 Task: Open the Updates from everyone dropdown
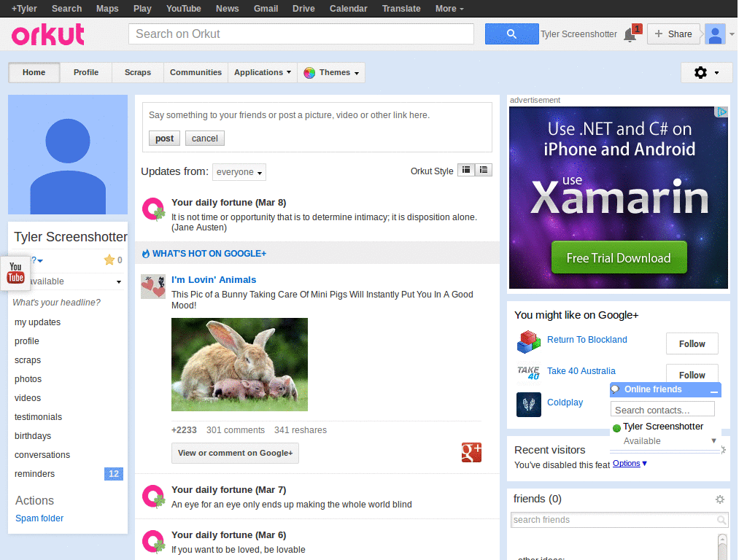pyautogui.click(x=239, y=172)
